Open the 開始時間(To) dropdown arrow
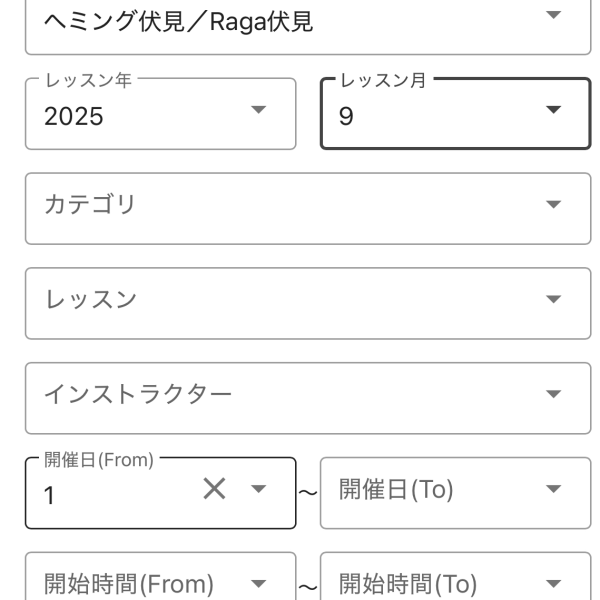600x600 pixels. point(553,583)
